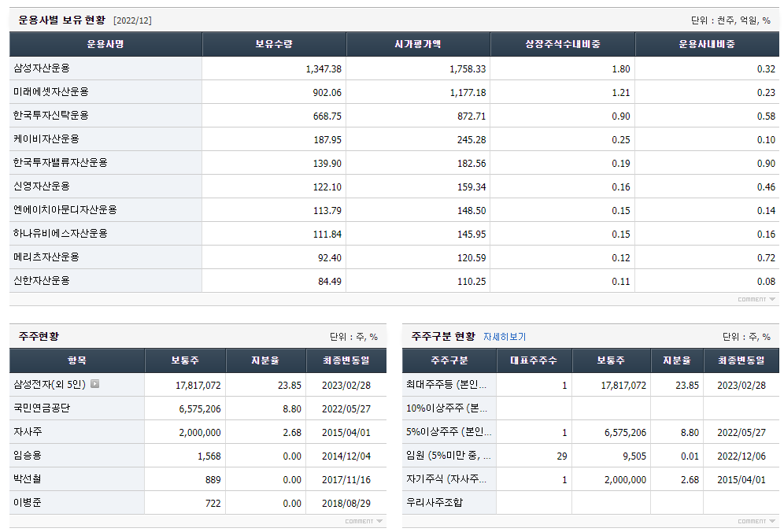Screen dimensions: 784x532
Task: Click the 보유수량 column header
Action: 274,44
